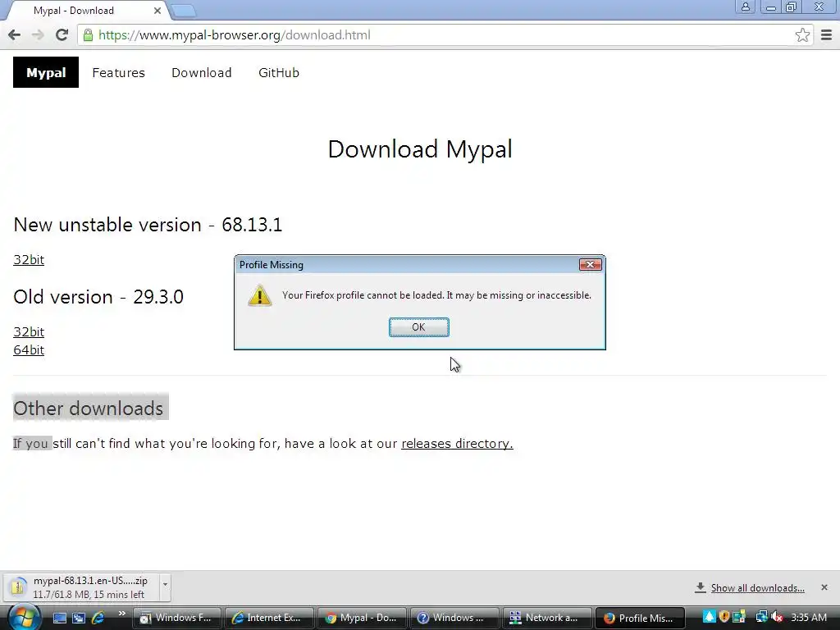Open the Chrome user profile button
The height and width of the screenshot is (630, 840).
(x=745, y=7)
